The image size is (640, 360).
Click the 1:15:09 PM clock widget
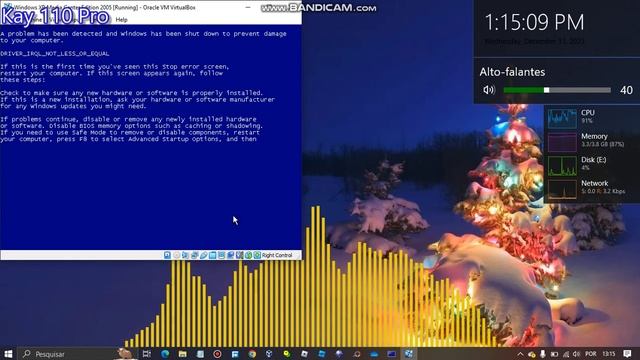(x=534, y=22)
